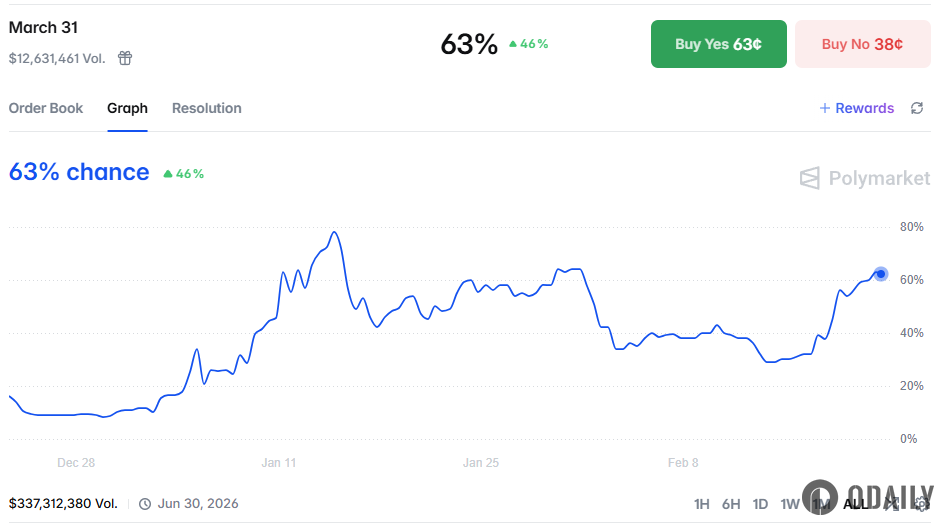Click the clock icon beside Jun 30, 2026
The height and width of the screenshot is (525, 944).
point(145,504)
